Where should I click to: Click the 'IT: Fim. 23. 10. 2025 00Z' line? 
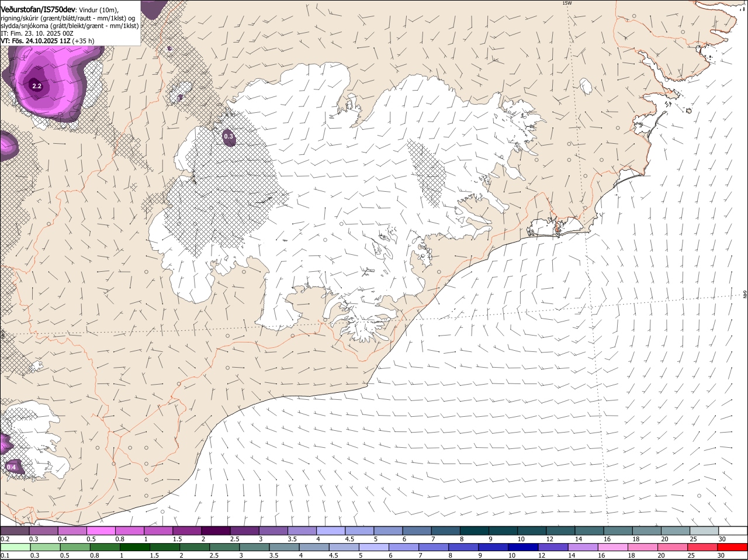(37, 33)
